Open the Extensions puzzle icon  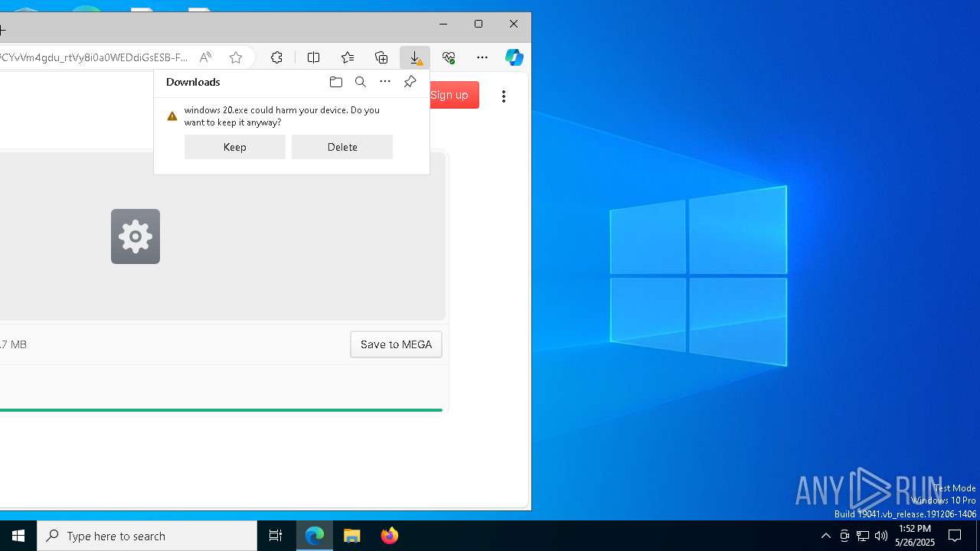click(x=276, y=57)
